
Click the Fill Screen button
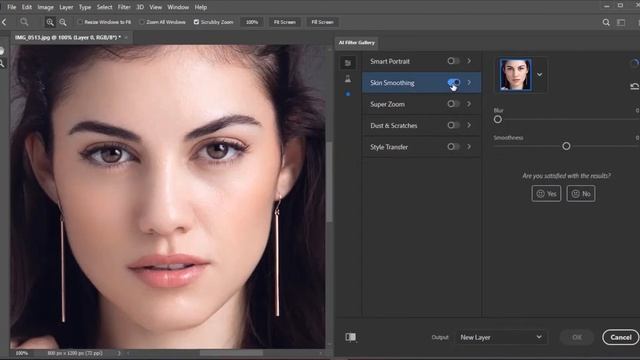coord(322,22)
